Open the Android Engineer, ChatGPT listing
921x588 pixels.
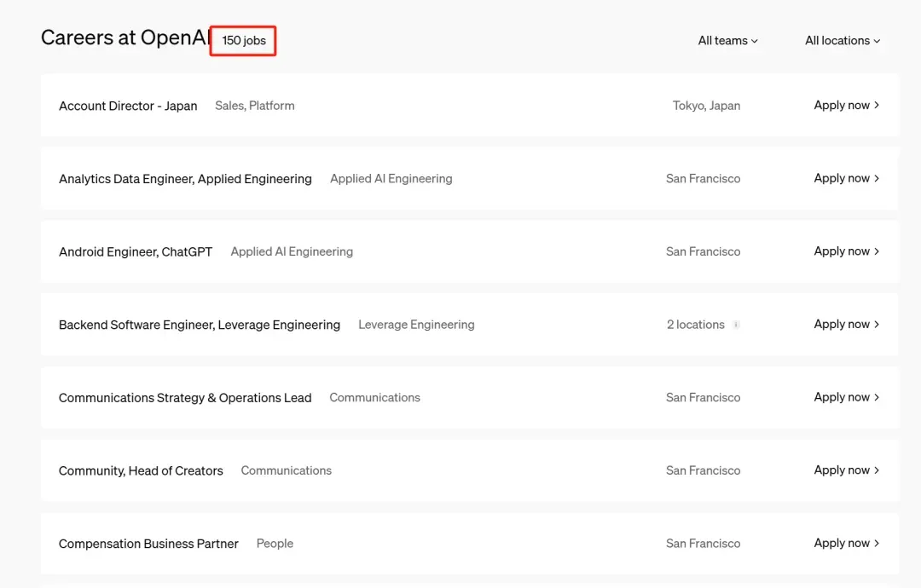click(136, 252)
